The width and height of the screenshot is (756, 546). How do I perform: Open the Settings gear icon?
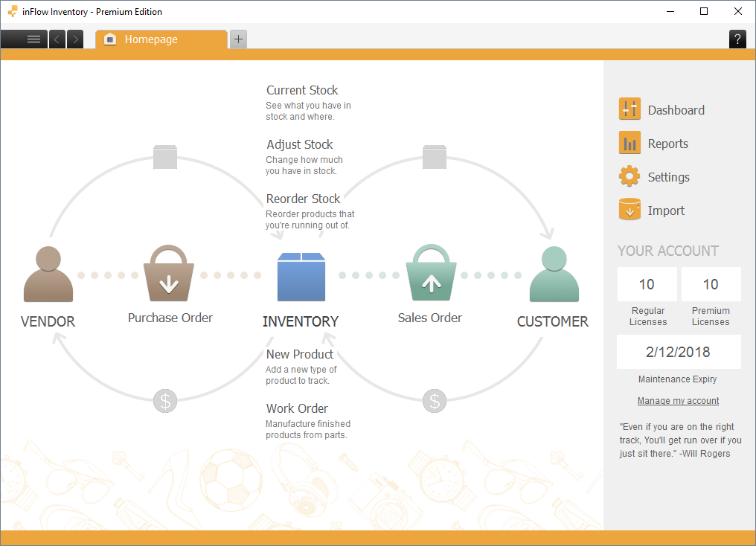pyautogui.click(x=630, y=176)
